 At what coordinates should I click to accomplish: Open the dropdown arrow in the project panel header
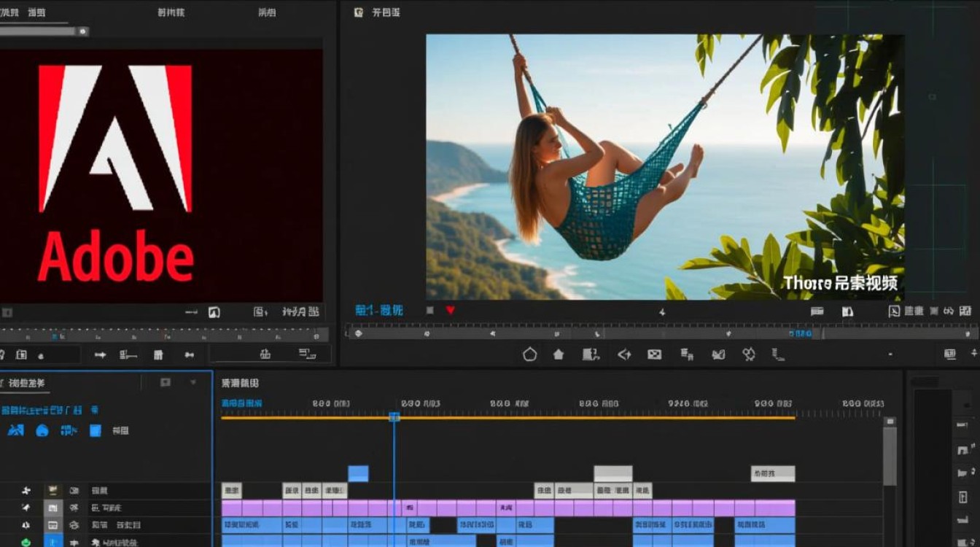tap(193, 382)
